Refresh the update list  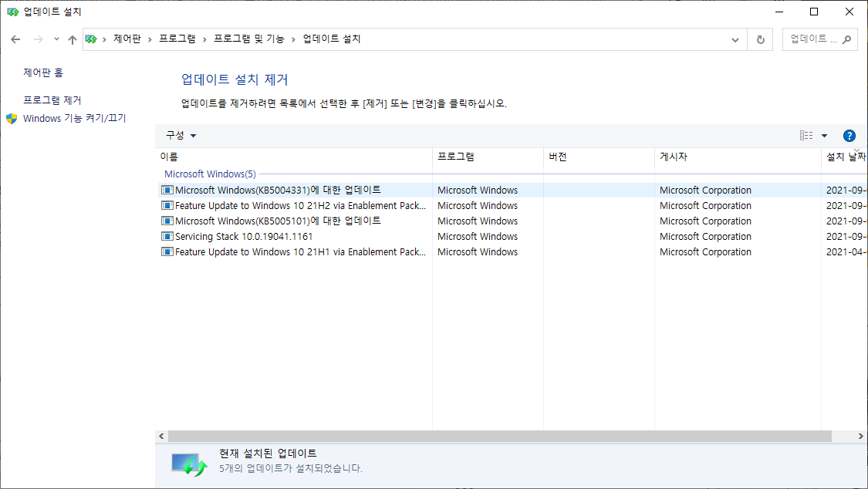[761, 40]
